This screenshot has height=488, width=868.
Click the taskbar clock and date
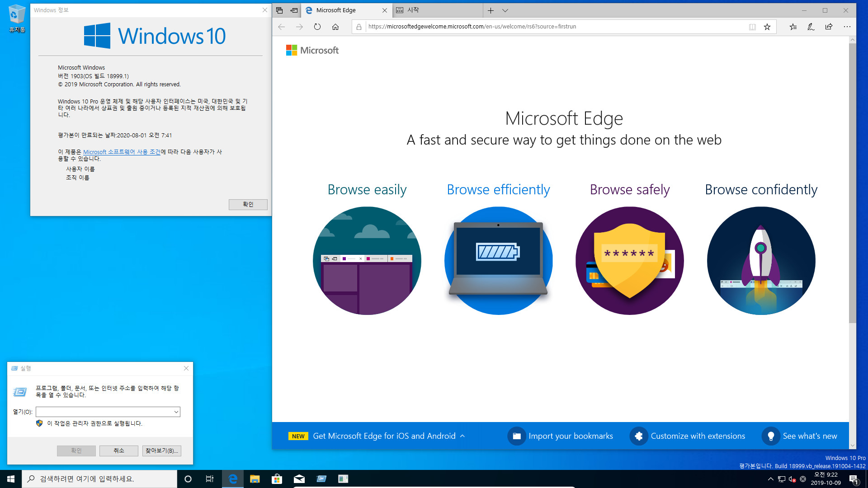[x=826, y=479]
